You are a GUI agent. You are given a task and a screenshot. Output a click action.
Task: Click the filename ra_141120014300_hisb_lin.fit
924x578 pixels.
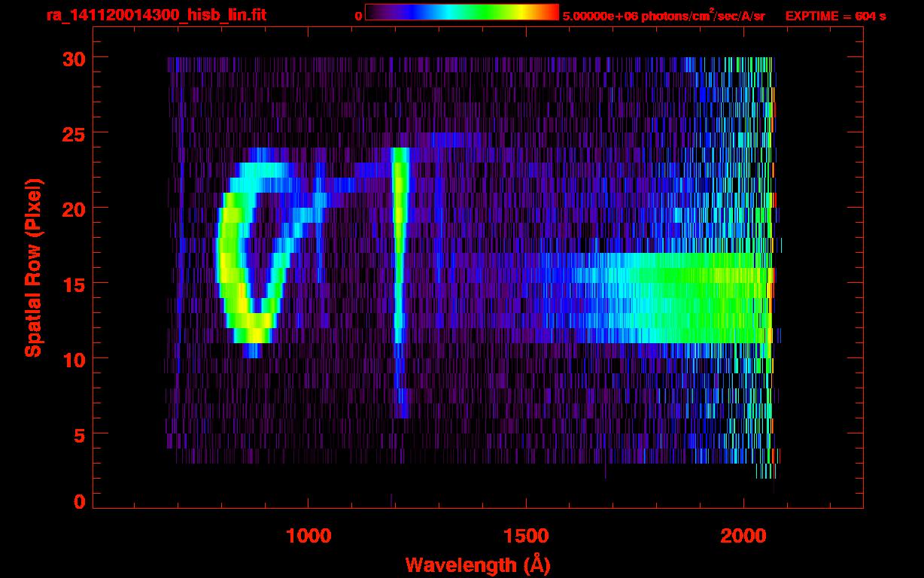156,14
